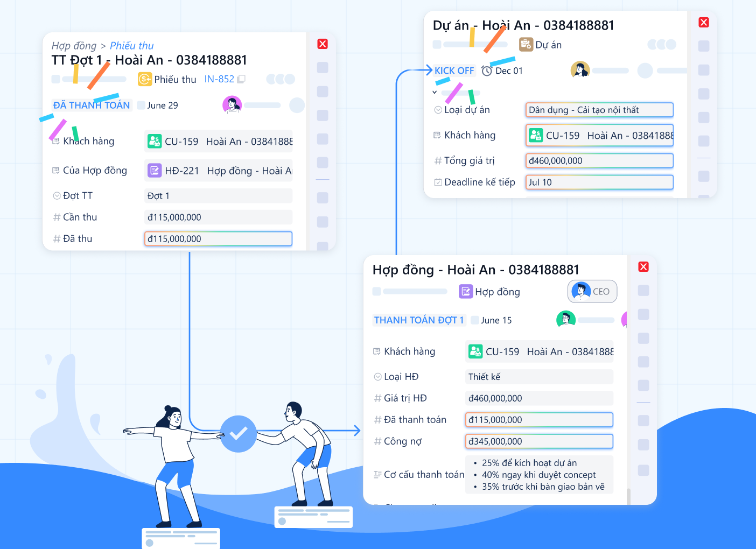Copy the IN-852 receipt code

point(241,79)
